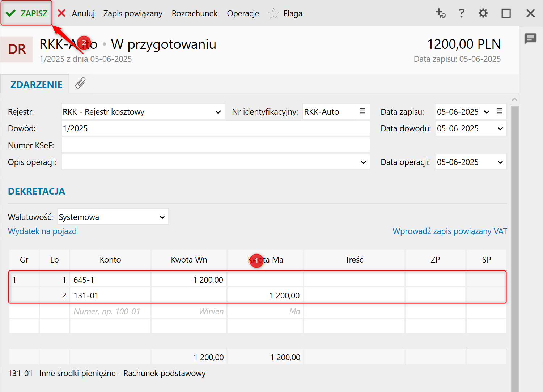Expand the Rejestr dropdown
The height and width of the screenshot is (392, 543).
tap(218, 112)
